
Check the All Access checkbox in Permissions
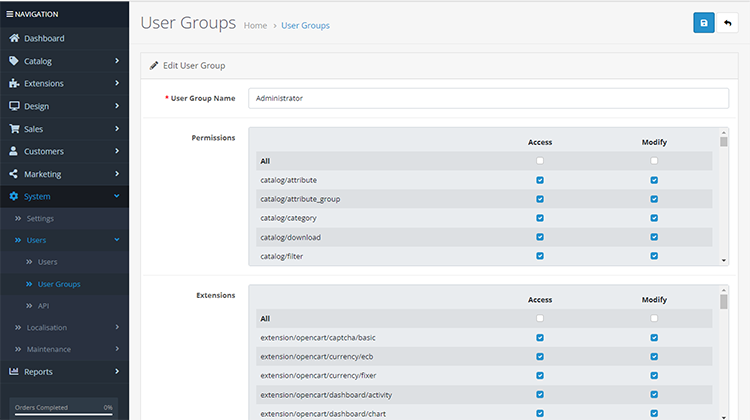[x=540, y=161]
